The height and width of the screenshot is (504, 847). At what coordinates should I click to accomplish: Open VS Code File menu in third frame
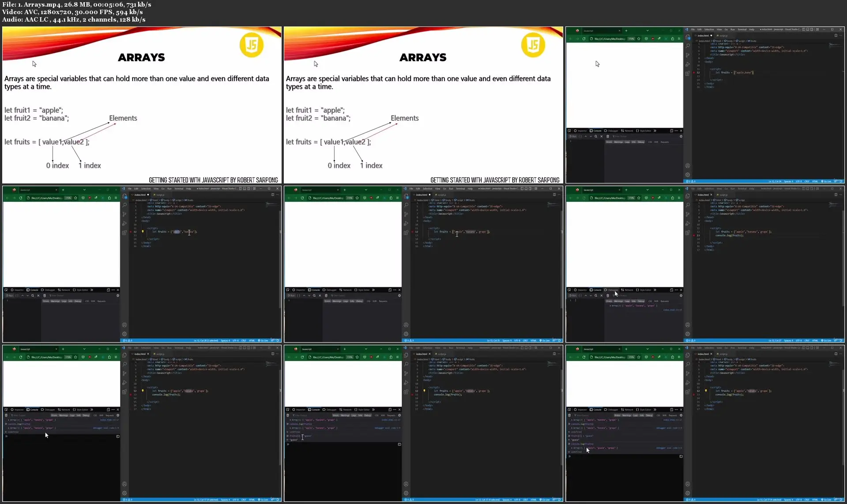click(x=693, y=30)
